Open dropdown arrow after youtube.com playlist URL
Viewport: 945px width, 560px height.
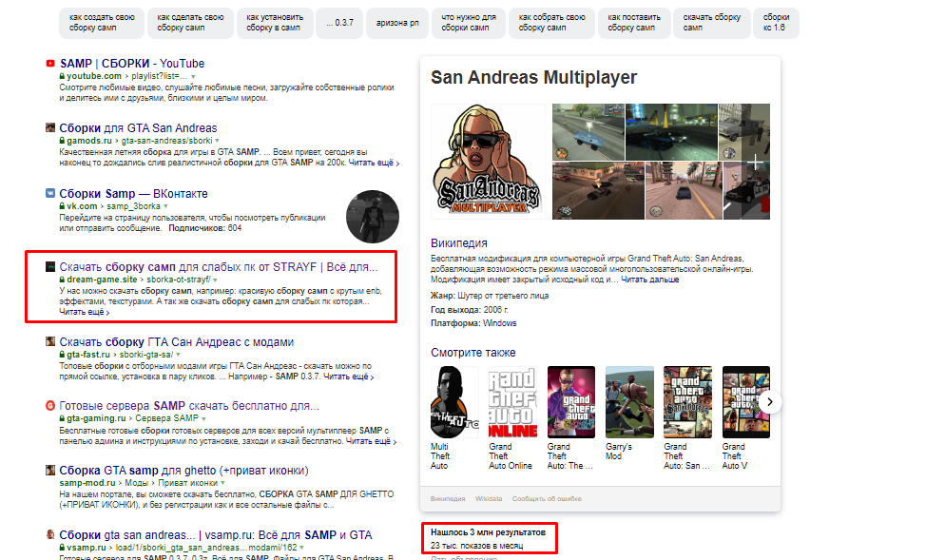tap(193, 77)
